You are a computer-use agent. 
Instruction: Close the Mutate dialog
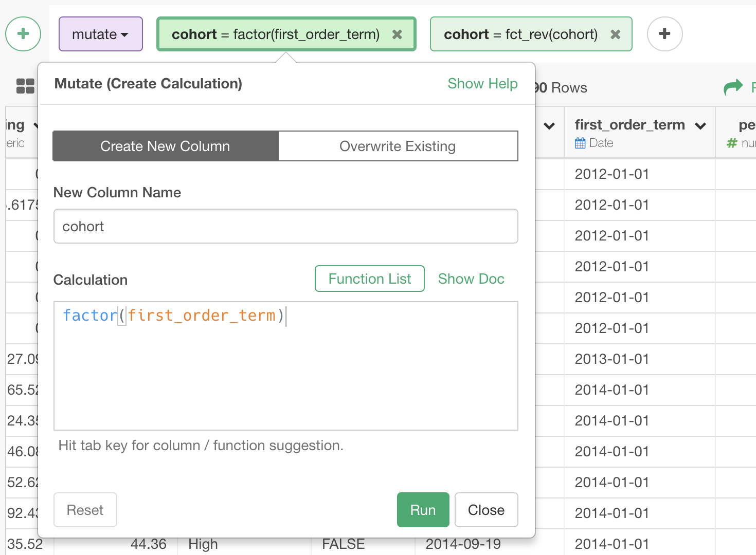coord(486,510)
